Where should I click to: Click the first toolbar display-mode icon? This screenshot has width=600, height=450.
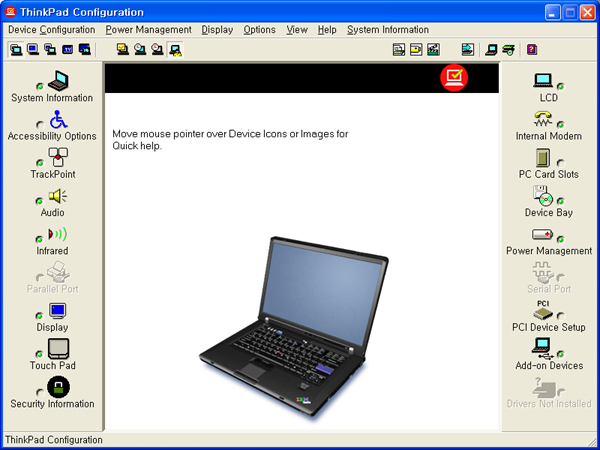[x=16, y=49]
